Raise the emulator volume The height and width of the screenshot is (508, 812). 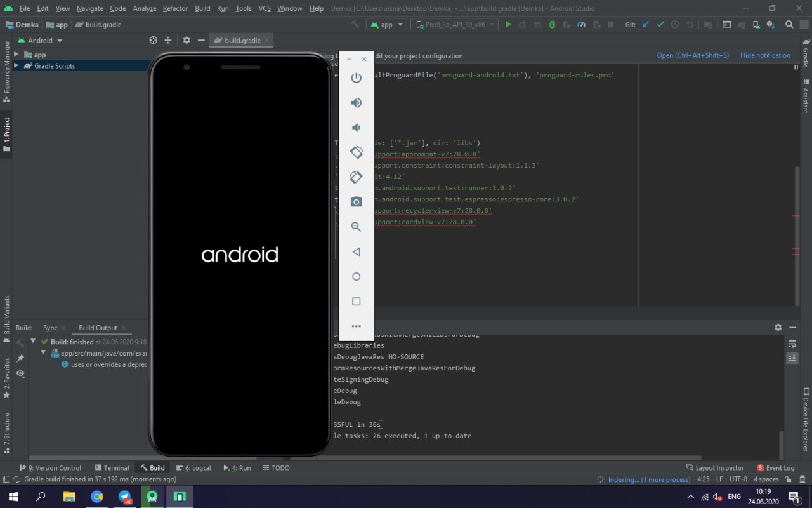tap(357, 102)
